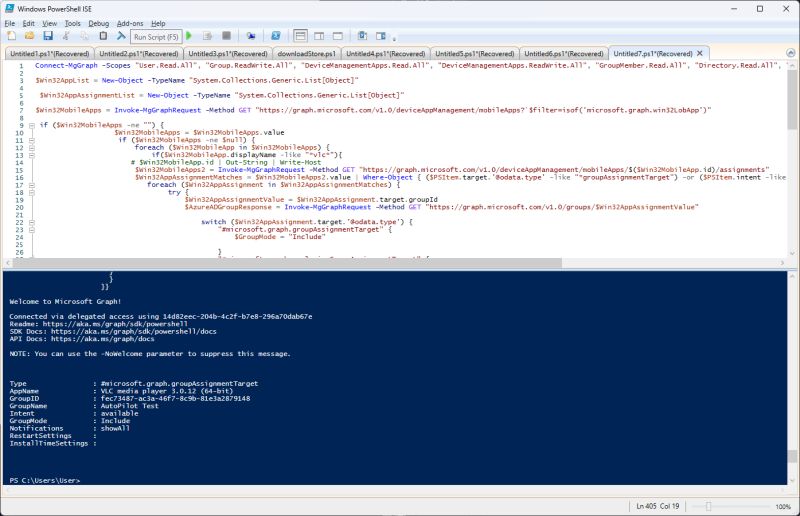Viewport: 800px width, 516px height.
Task: Collapse the foreach fold at line 17
Action: click(x=32, y=185)
